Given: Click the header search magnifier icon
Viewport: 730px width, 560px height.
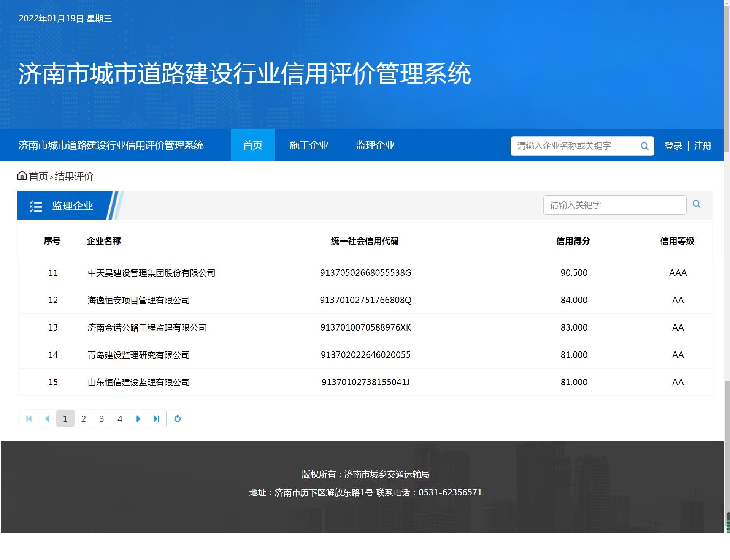Looking at the screenshot, I should [x=644, y=146].
